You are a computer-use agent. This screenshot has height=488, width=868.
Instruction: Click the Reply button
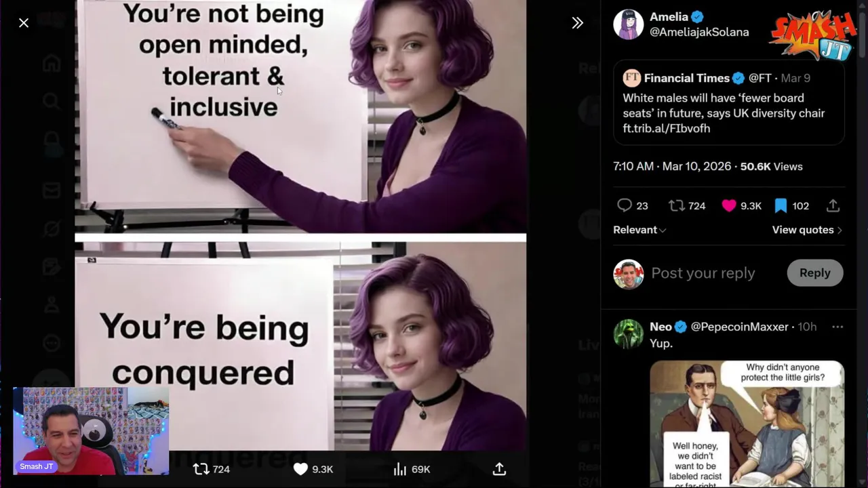(814, 272)
